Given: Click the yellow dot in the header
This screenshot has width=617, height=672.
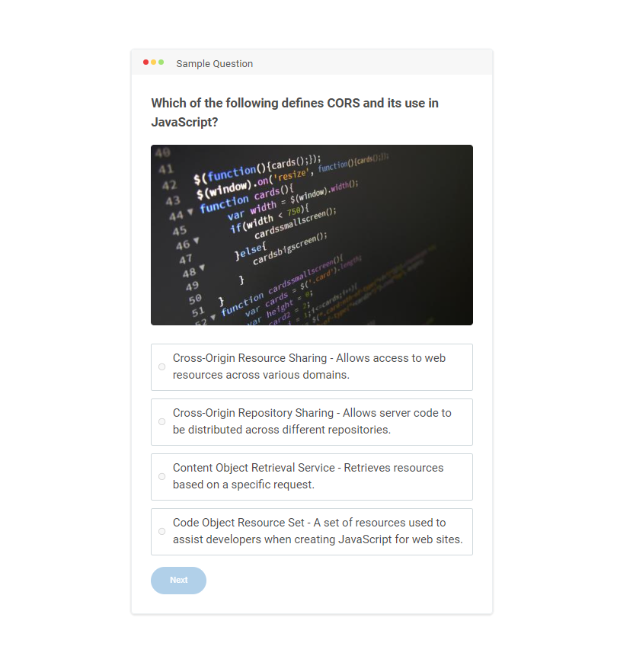Looking at the screenshot, I should pyautogui.click(x=153, y=62).
